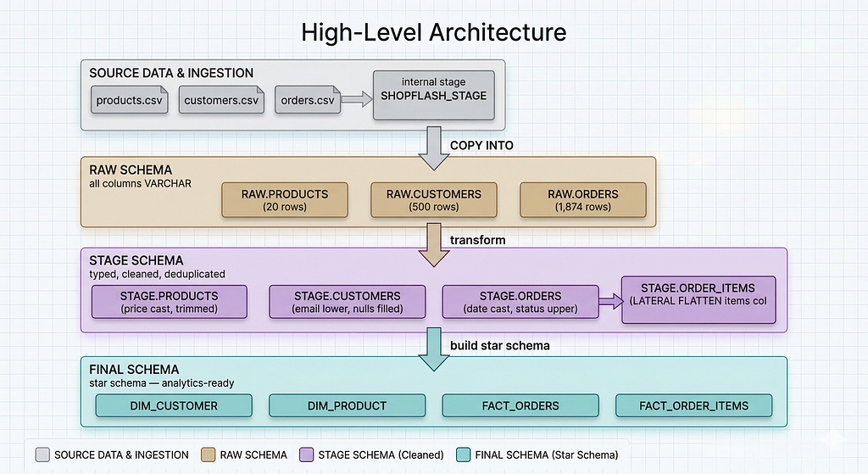868x474 pixels.
Task: Click the COPY INTO label
Action: coord(481,146)
